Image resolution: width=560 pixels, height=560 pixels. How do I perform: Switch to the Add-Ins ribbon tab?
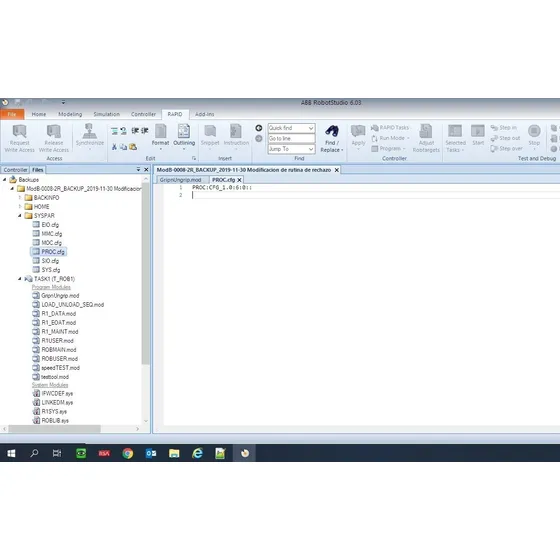204,114
